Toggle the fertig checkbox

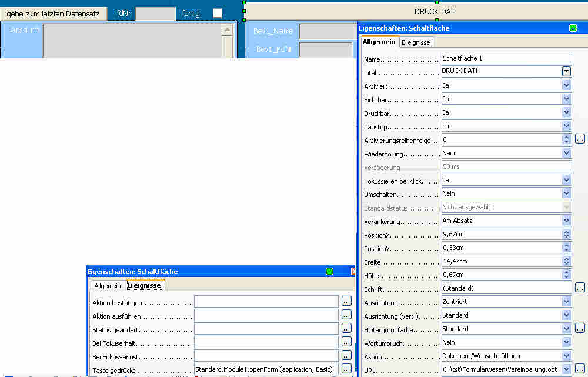[218, 13]
